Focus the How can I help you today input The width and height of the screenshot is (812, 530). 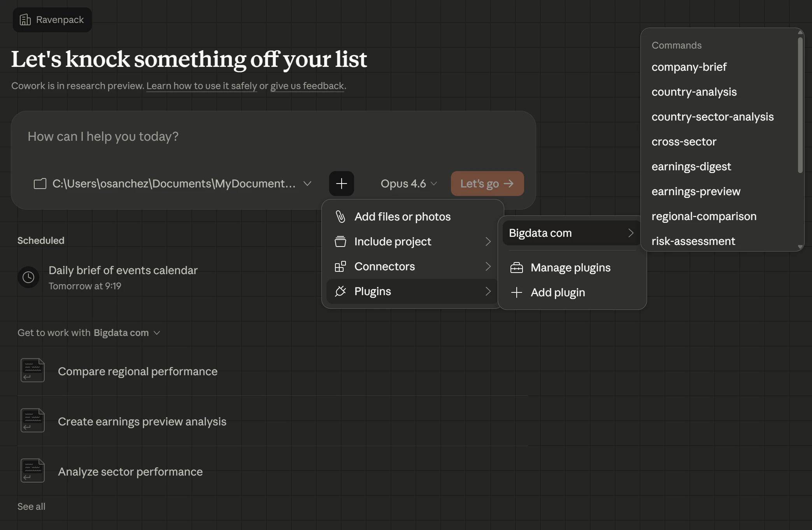point(103,136)
